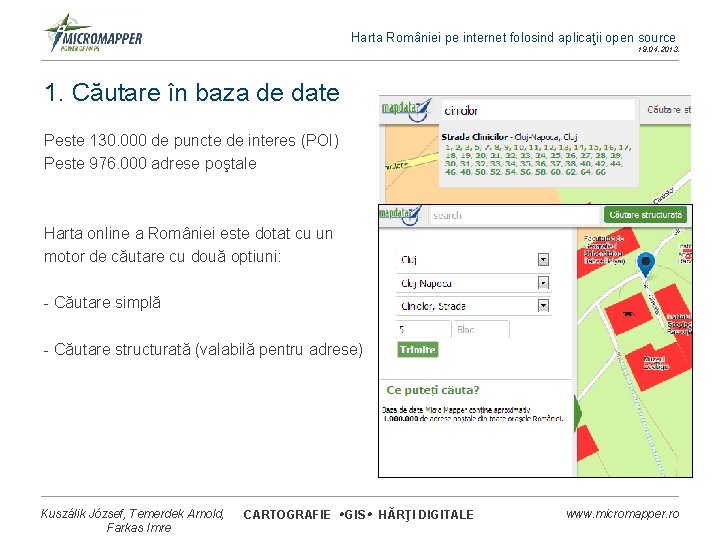
Task: Click the search field containing 'clinicilor'
Action: click(538, 111)
